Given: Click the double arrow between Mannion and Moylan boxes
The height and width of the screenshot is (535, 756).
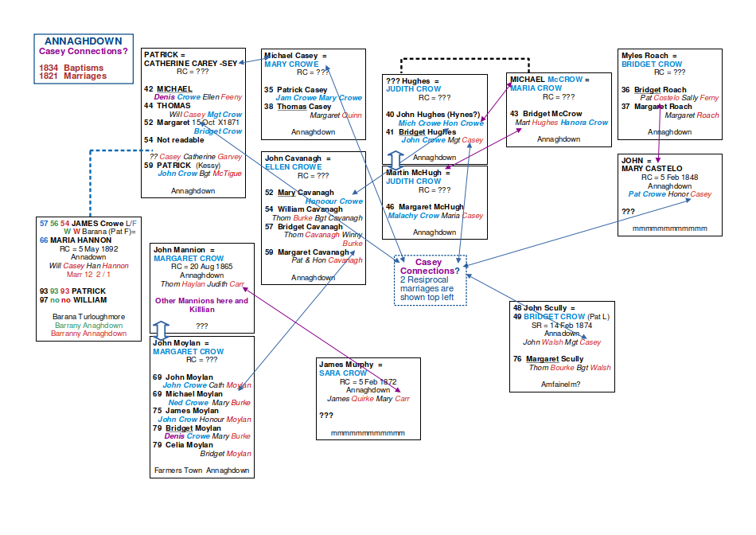Looking at the screenshot, I should coord(162,330).
